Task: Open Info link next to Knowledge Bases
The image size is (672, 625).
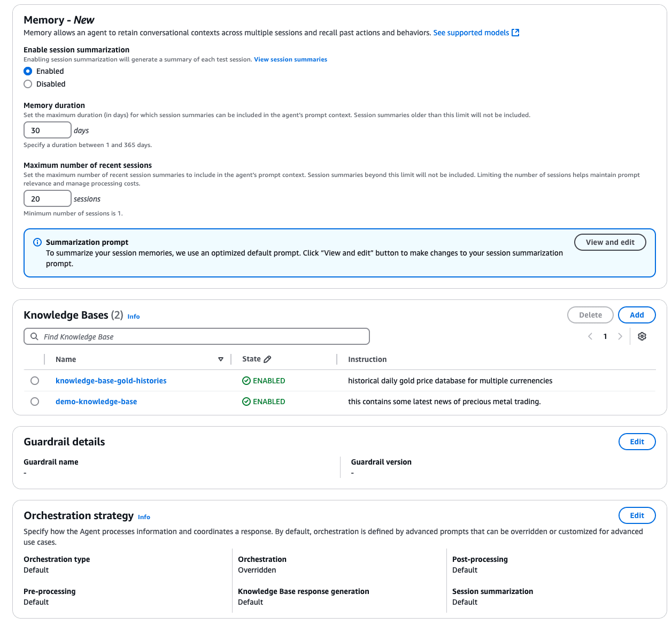Action: [x=134, y=317]
